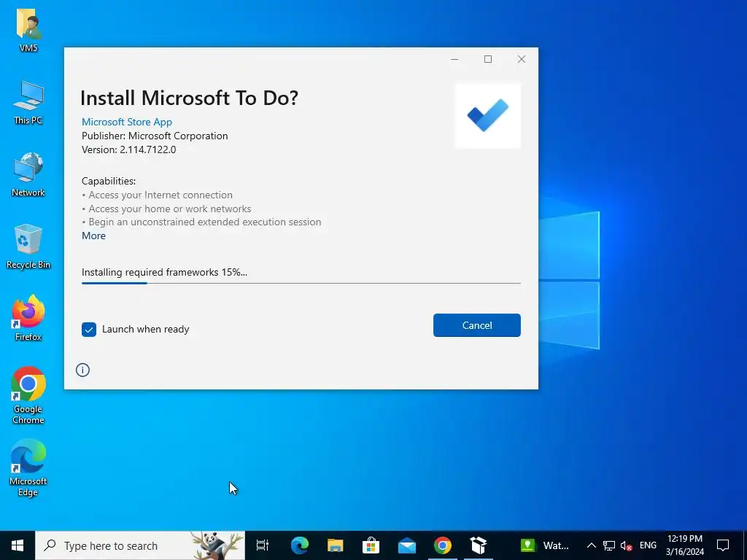Open the notification action center
The image size is (747, 560).
[723, 545]
